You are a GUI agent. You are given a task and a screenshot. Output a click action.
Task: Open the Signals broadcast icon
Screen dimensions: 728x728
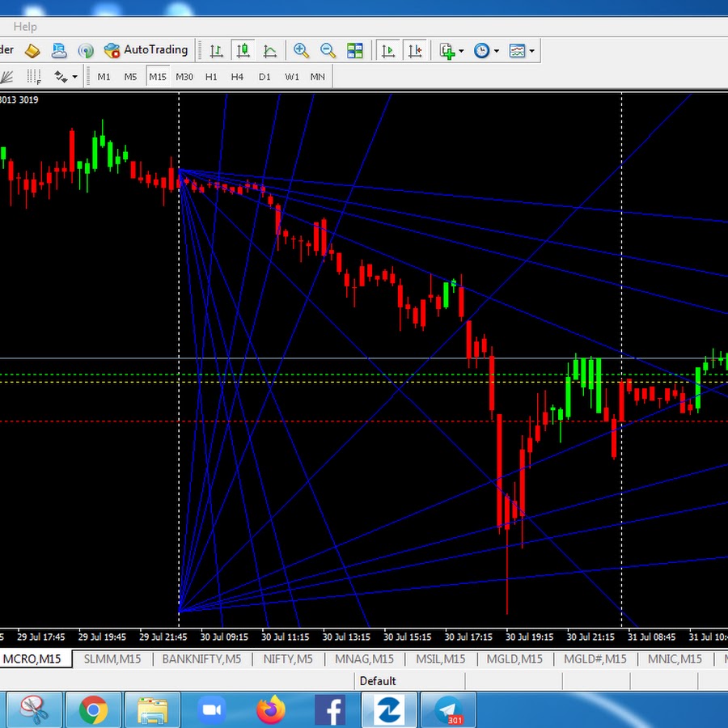pyautogui.click(x=86, y=50)
